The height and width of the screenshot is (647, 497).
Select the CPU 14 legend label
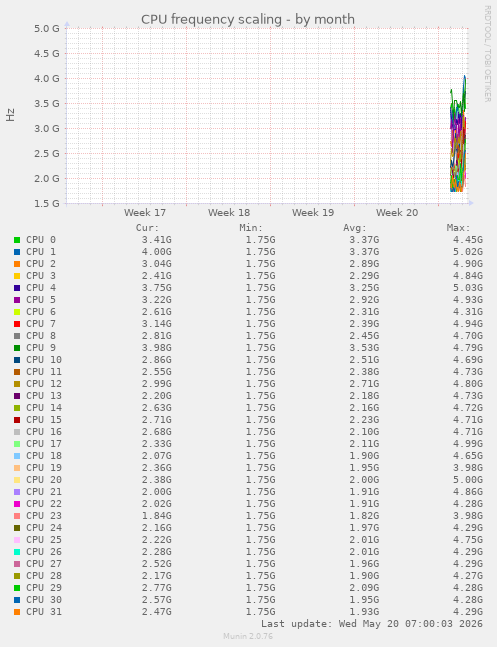pos(44,407)
